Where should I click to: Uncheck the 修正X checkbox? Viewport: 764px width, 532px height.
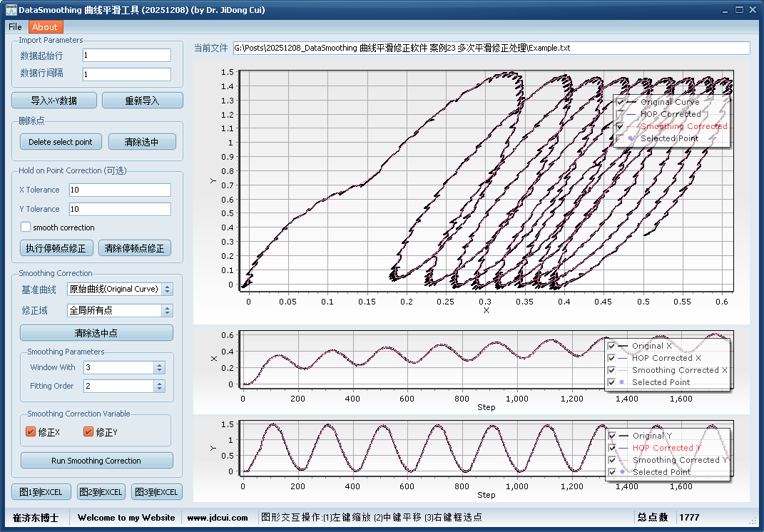tap(31, 431)
